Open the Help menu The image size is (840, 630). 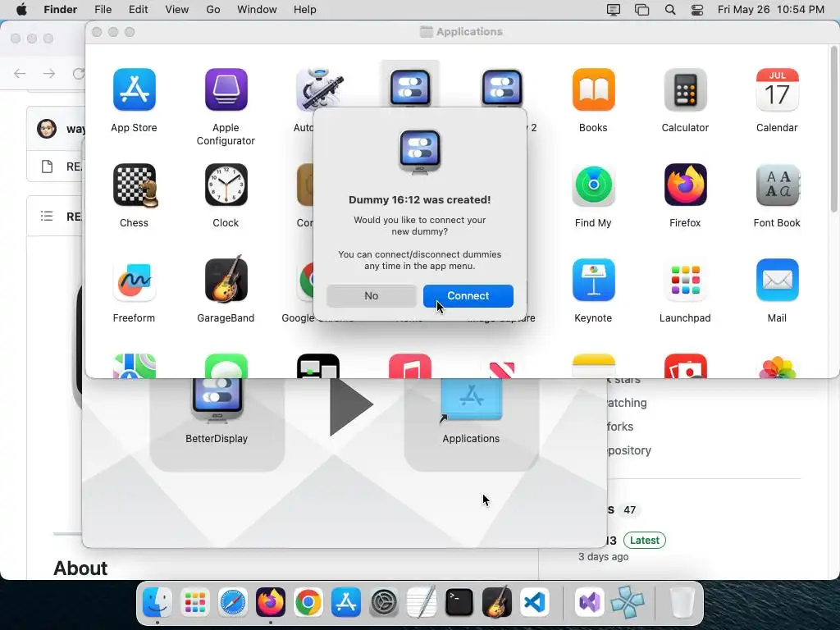click(305, 10)
